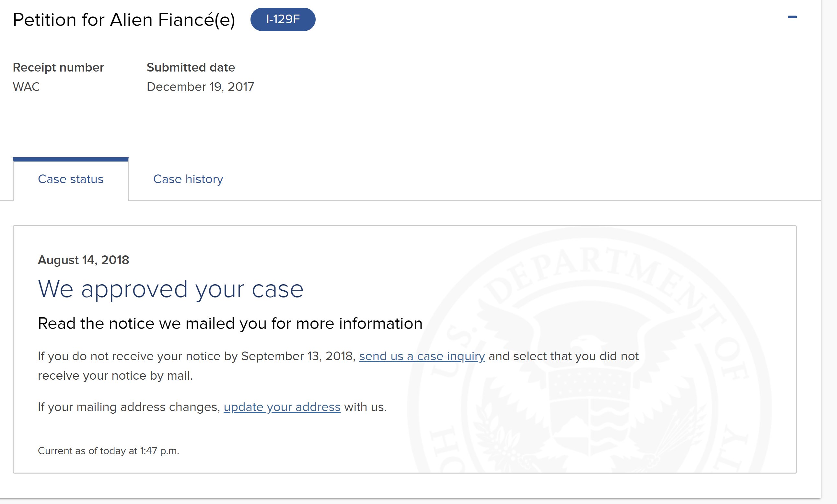Viewport: 837px width, 504px height.
Task: Click the Petition for Alien Fiancé(e) heading
Action: tap(124, 20)
